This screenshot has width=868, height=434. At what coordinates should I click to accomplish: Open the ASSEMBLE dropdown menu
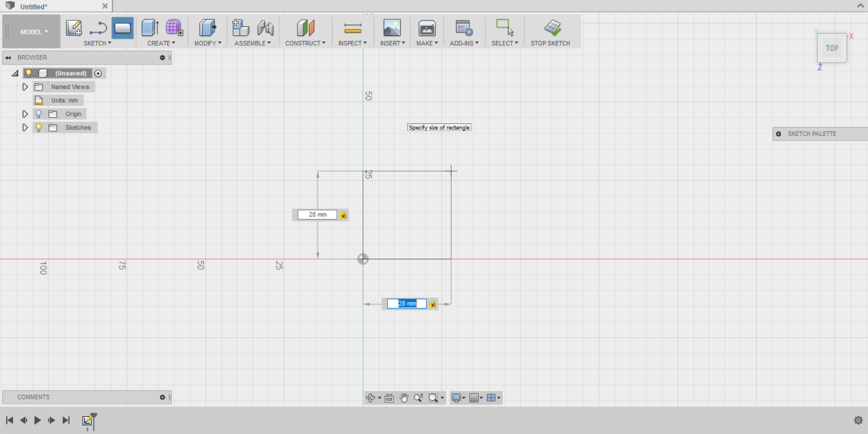pos(252,43)
